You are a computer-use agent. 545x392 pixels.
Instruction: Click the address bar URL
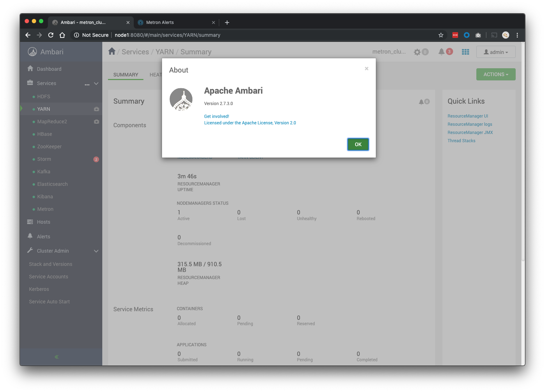167,35
